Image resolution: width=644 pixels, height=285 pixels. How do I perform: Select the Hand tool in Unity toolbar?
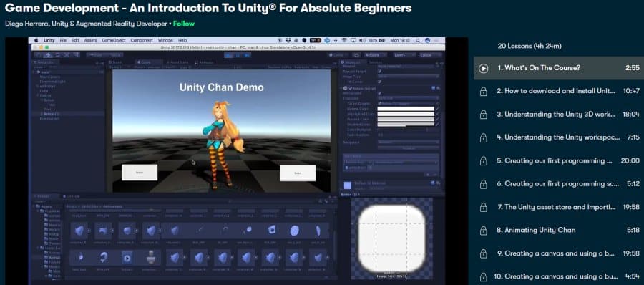pos(39,55)
